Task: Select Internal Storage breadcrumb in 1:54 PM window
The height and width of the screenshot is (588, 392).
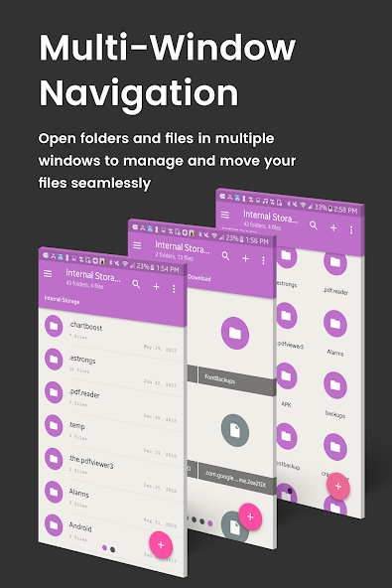Action: [x=62, y=300]
